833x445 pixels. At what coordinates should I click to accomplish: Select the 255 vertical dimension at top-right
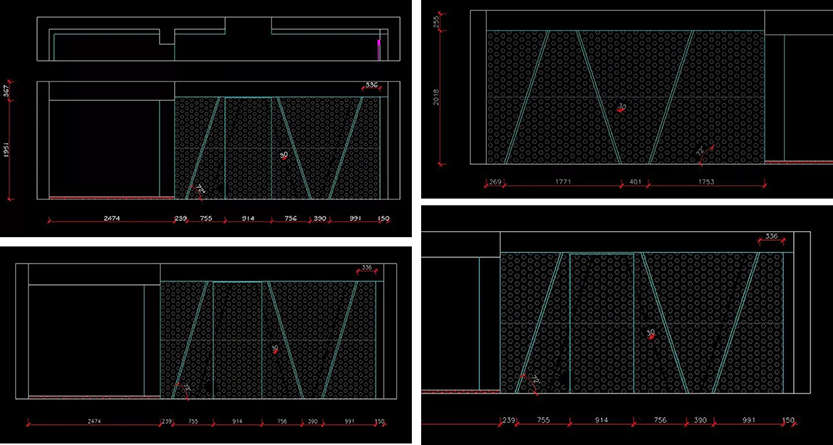(x=437, y=22)
